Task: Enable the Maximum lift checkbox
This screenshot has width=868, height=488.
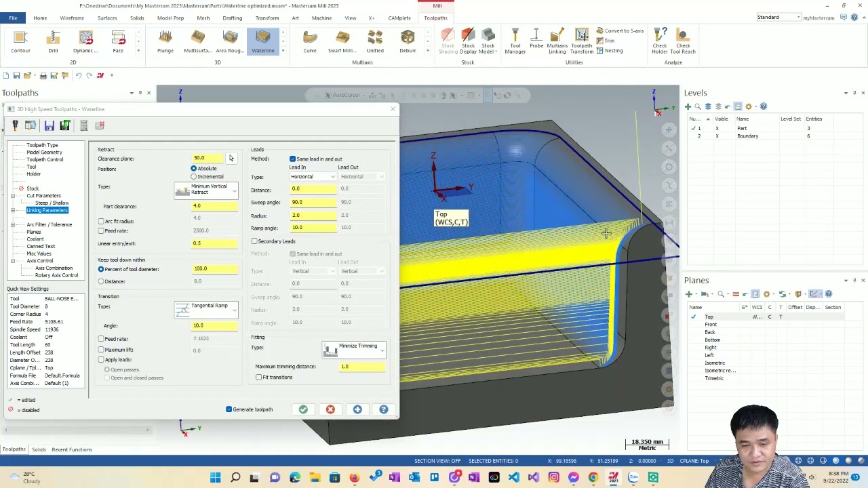Action: coord(101,350)
